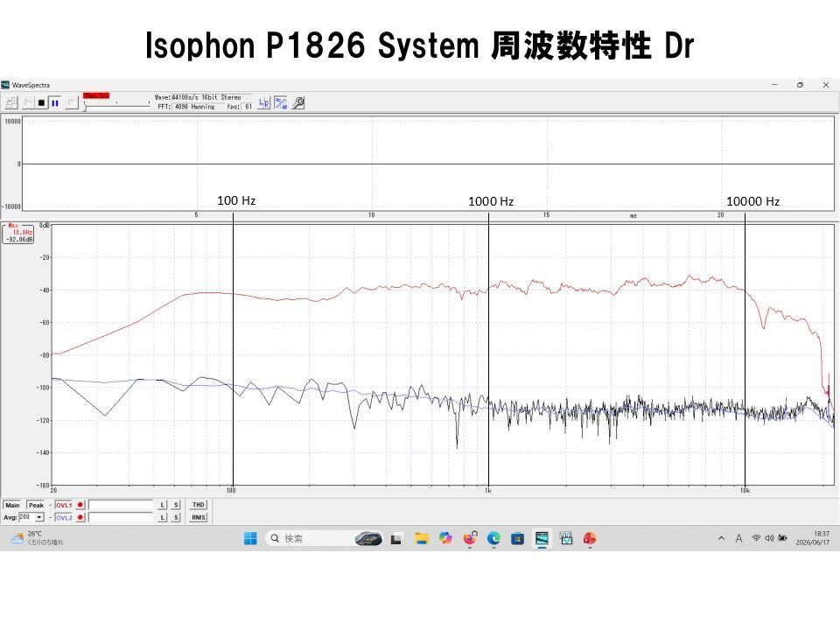Open the weather widget showing 26°C
840x630 pixels.
37,538
